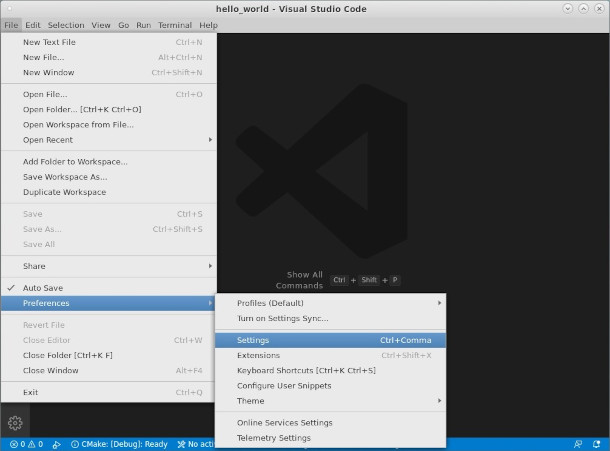
Task: Open the Selection menu
Action: point(66,25)
